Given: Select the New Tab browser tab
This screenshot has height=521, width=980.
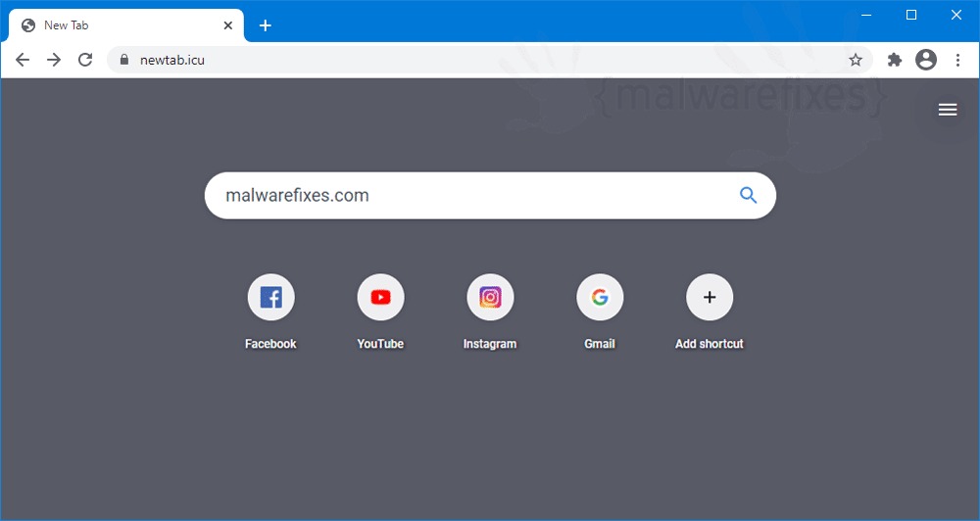Looking at the screenshot, I should click(125, 25).
